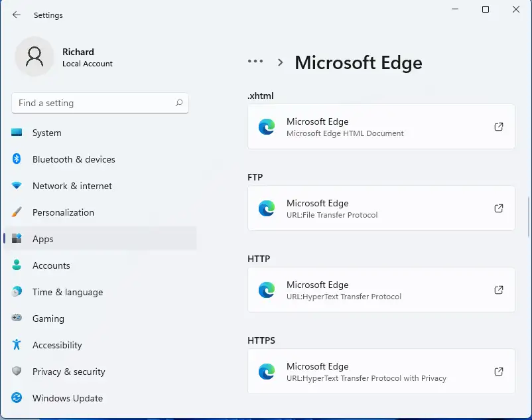Change the HTTPS default app card
Image resolution: width=532 pixels, height=420 pixels.
pyautogui.click(x=381, y=371)
